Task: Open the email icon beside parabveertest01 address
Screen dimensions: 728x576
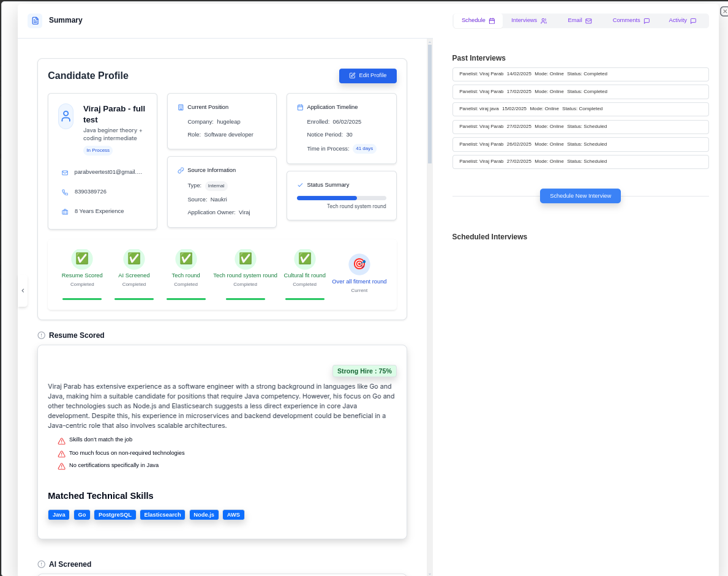Action: tap(65, 172)
